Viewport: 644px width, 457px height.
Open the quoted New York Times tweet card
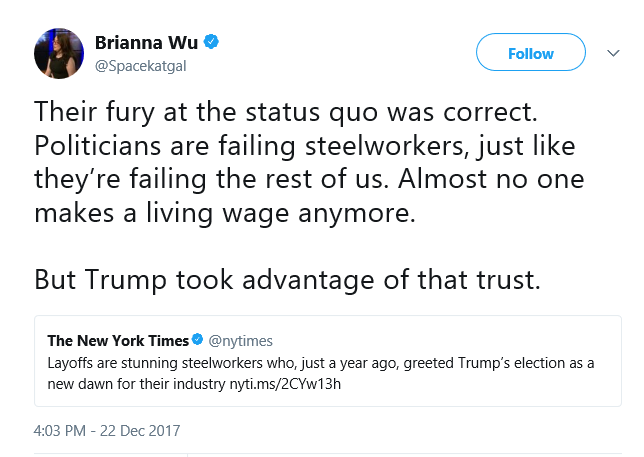[x=328, y=361]
